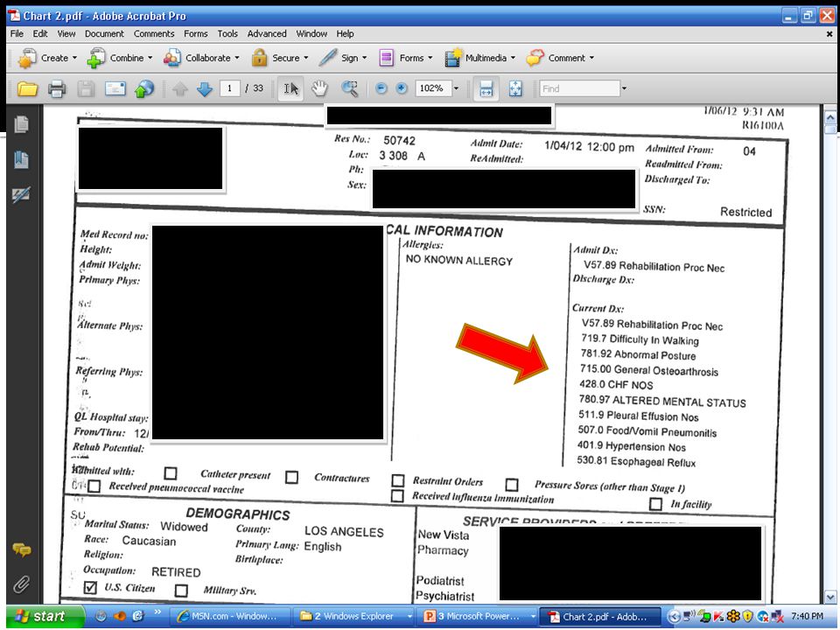Image resolution: width=840 pixels, height=630 pixels.
Task: Choose the Marquee Zoom magnifier tool
Action: point(350,88)
